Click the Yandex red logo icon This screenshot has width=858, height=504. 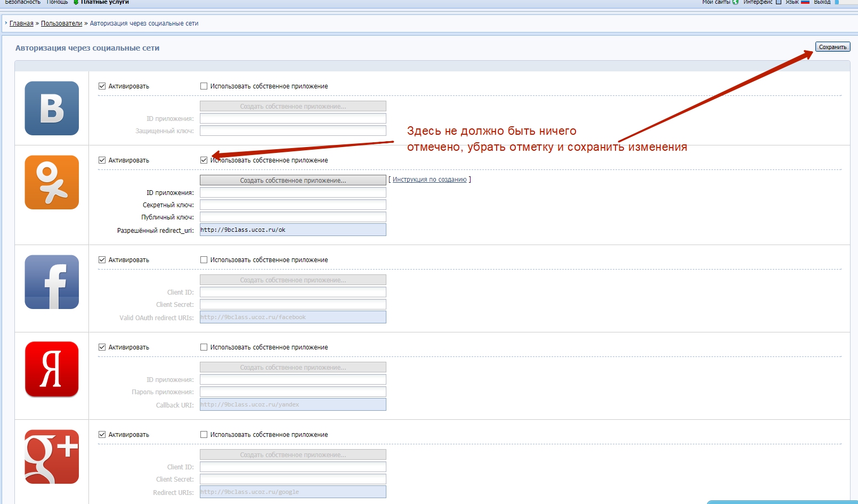(52, 369)
